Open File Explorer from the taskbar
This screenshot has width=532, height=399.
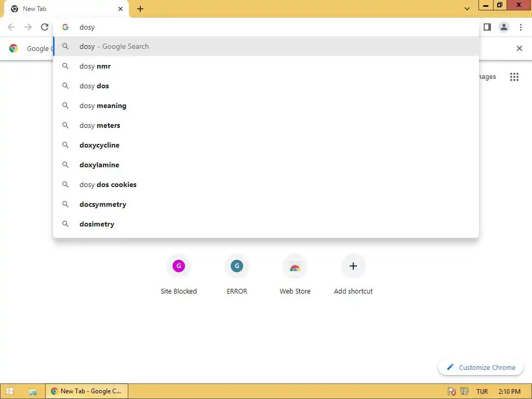click(33, 392)
